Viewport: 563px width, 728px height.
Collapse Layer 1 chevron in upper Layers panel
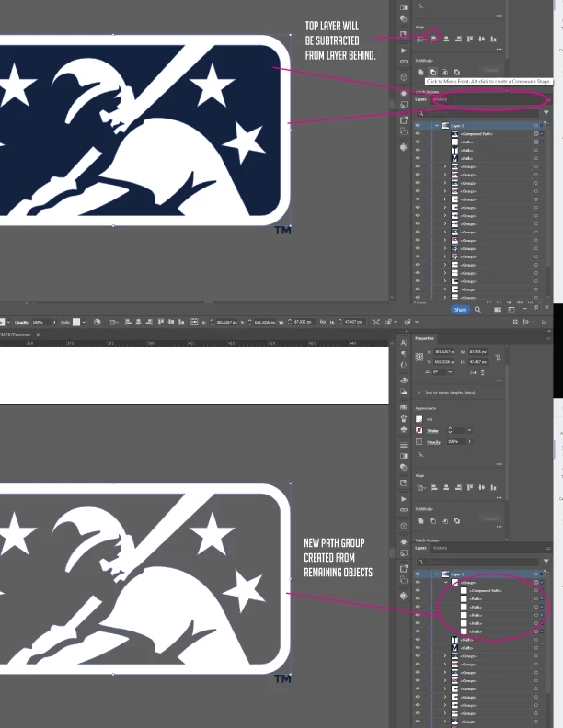point(437,125)
